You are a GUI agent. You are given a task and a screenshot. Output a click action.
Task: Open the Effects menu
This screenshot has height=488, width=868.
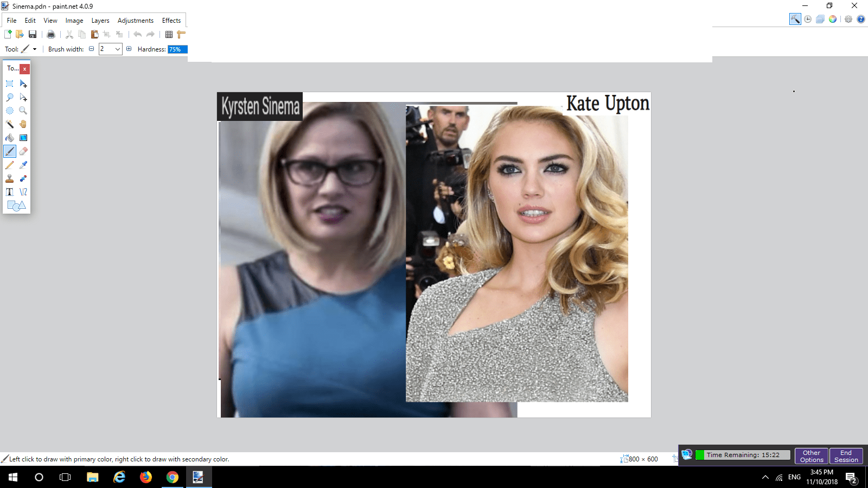point(171,21)
